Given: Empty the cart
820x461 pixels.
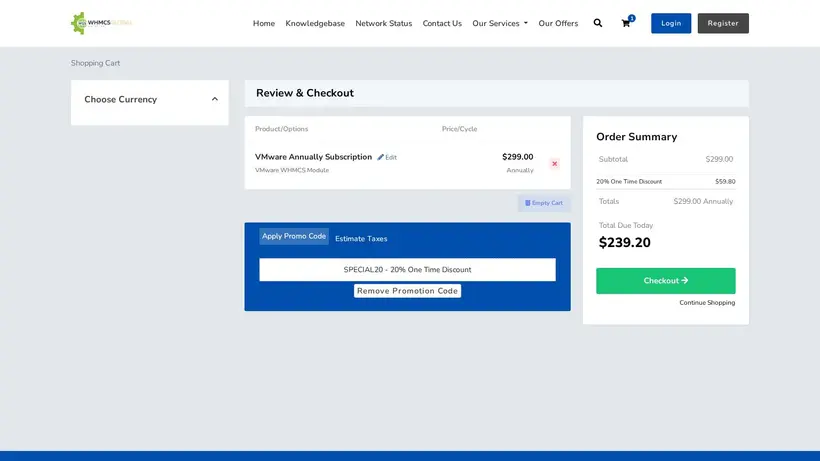Looking at the screenshot, I should coord(544,203).
